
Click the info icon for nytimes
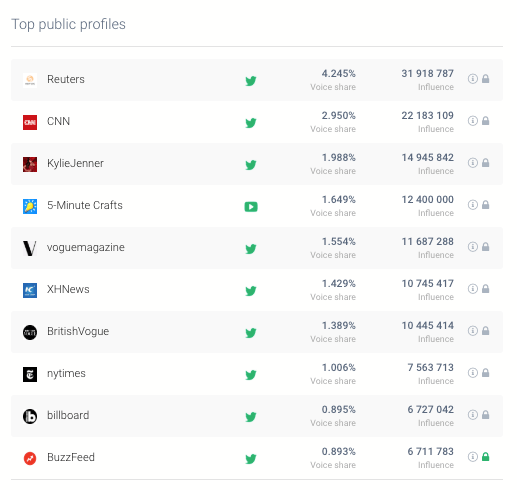click(473, 373)
